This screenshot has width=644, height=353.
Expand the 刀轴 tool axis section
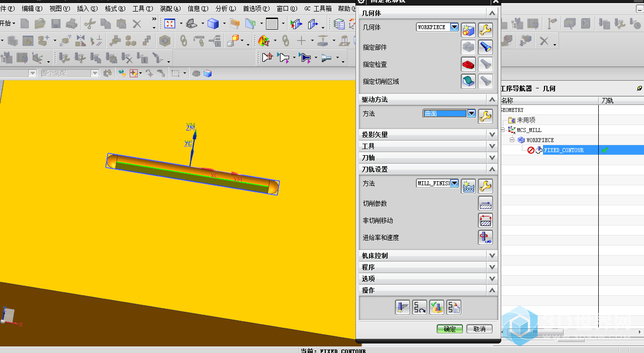point(492,158)
